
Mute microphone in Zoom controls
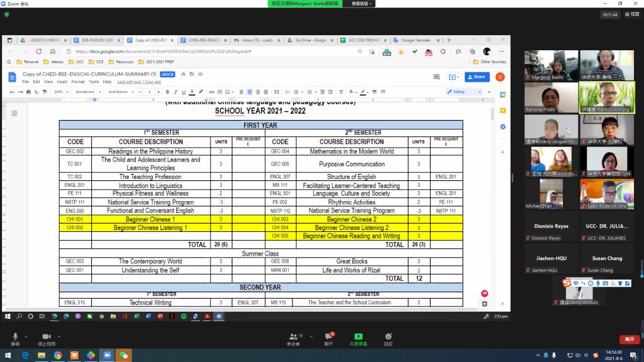click(15, 337)
